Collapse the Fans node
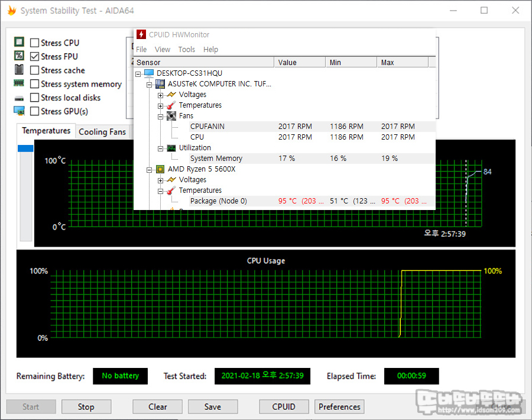This screenshot has height=420, width=532. tap(160, 117)
